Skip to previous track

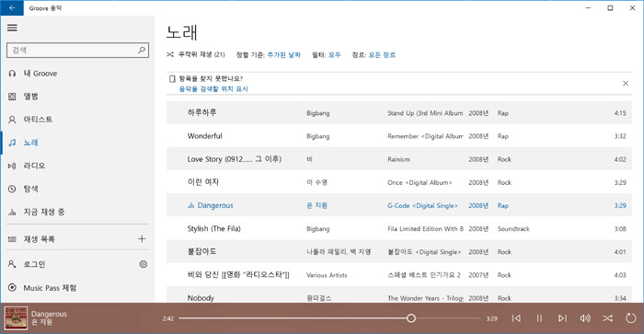[x=516, y=318]
